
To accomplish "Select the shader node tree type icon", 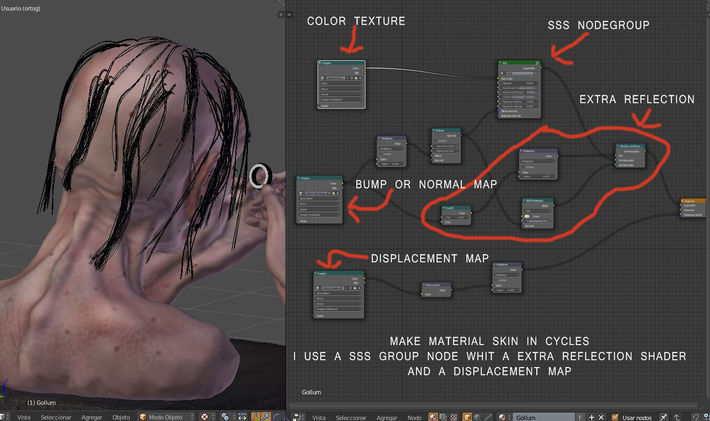I will pos(433,417).
